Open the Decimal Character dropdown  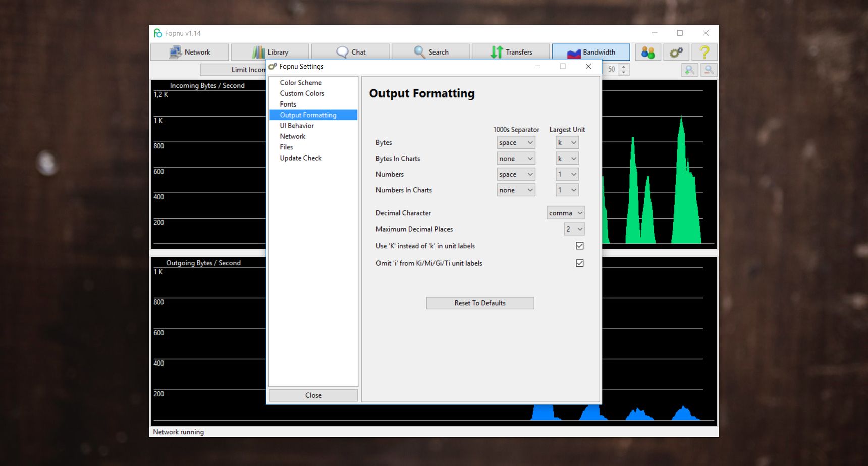click(566, 213)
